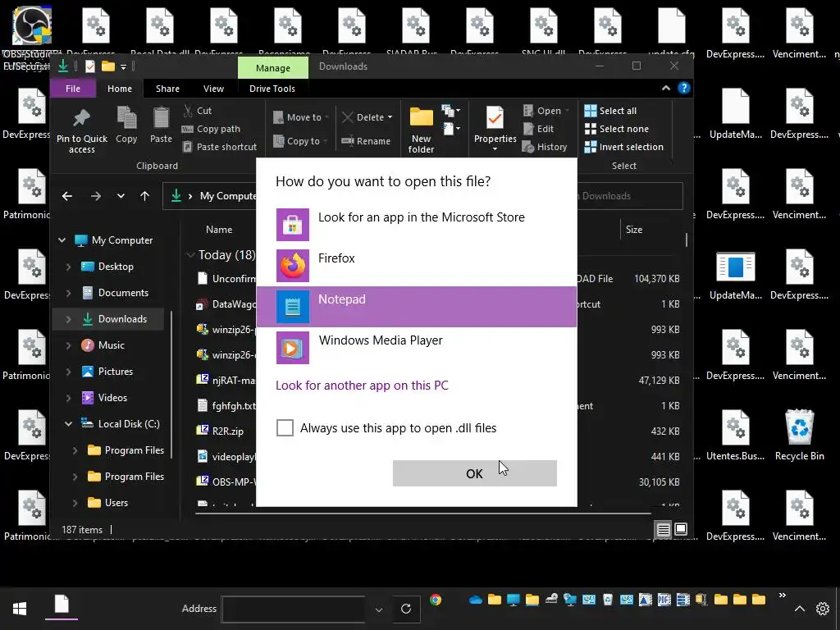The image size is (840, 630).
Task: Click Paste shortcut in ribbon
Action: (x=220, y=147)
